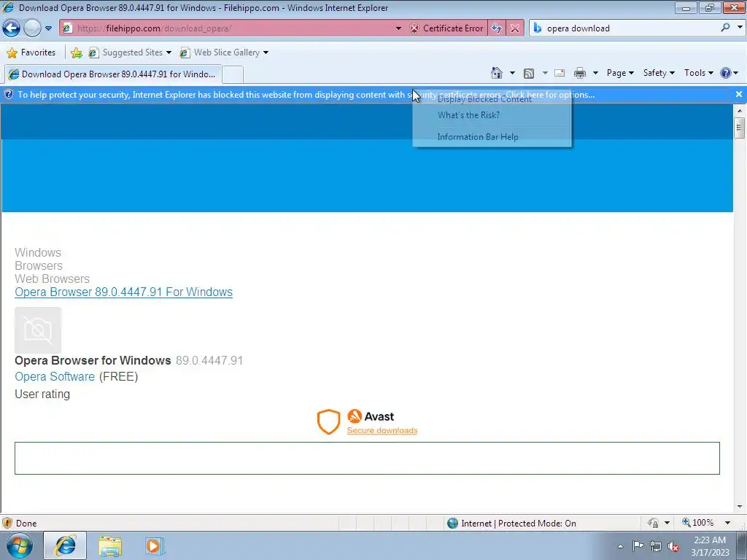Expand the address bar URL history dropdown
747x560 pixels.
click(x=399, y=28)
